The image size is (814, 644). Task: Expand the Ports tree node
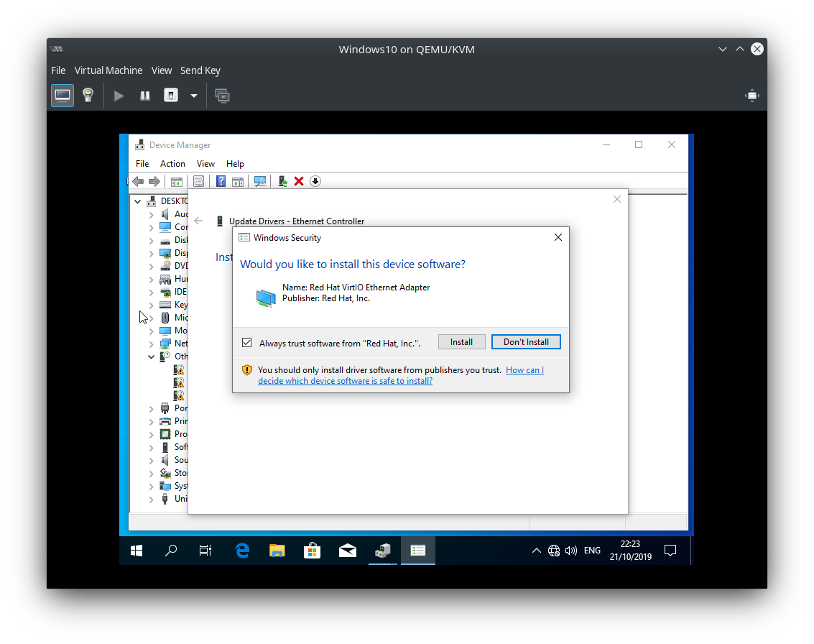point(151,408)
